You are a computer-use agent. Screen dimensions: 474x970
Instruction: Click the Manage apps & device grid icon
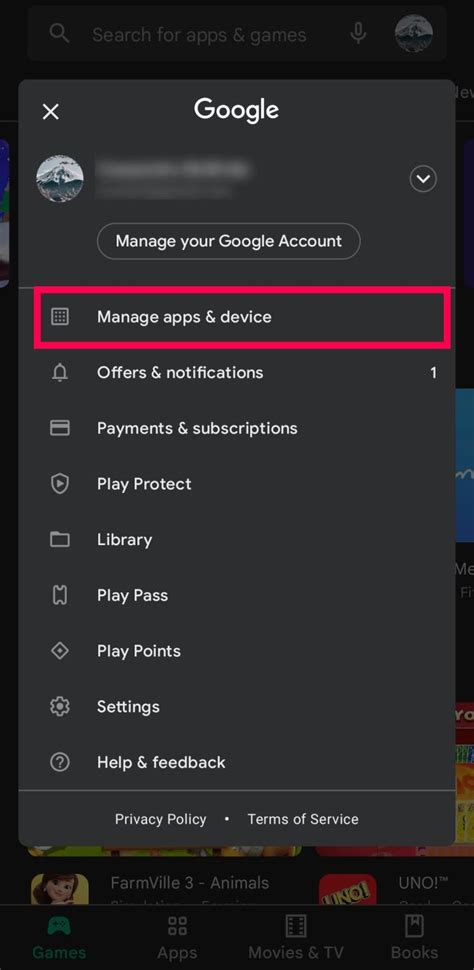[x=60, y=317]
